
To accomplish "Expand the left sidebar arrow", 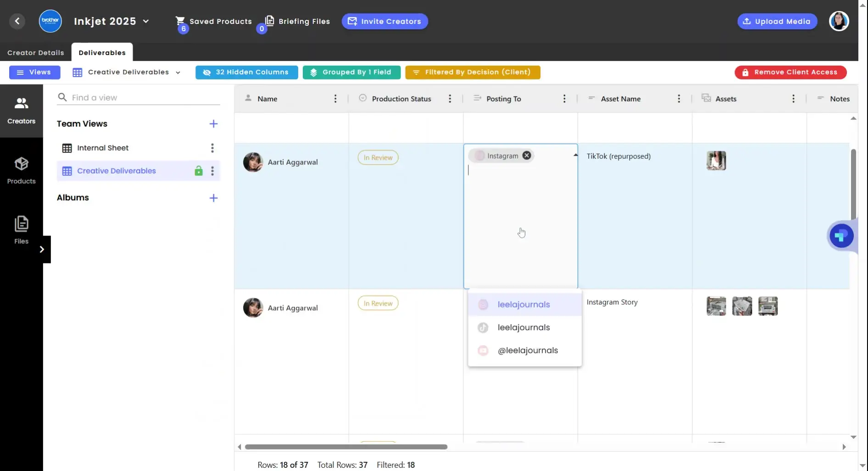I will pos(42,249).
